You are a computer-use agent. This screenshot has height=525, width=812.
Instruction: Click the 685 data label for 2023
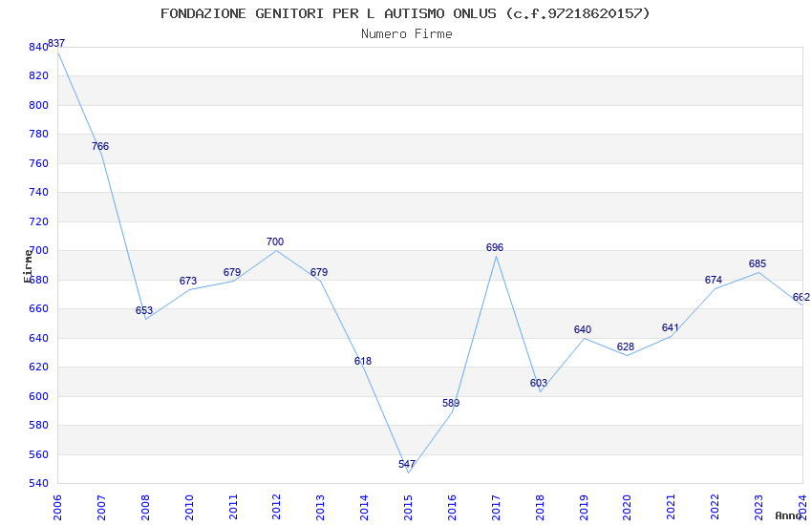[758, 263]
